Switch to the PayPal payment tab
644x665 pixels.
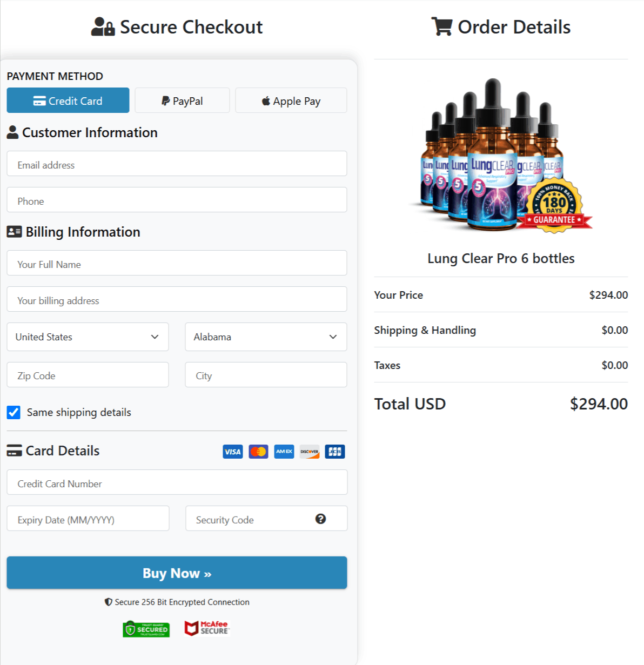coord(182,100)
